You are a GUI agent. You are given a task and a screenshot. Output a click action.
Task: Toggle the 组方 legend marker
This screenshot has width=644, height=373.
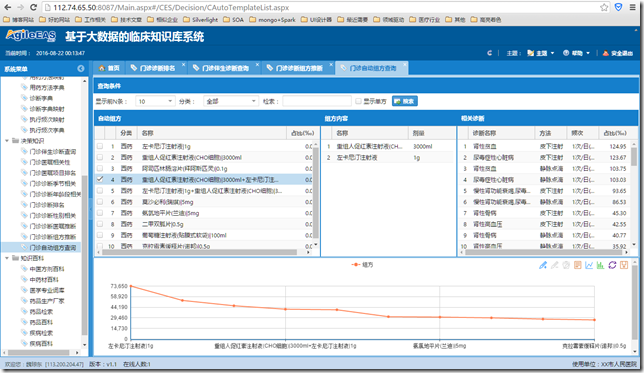point(356,265)
